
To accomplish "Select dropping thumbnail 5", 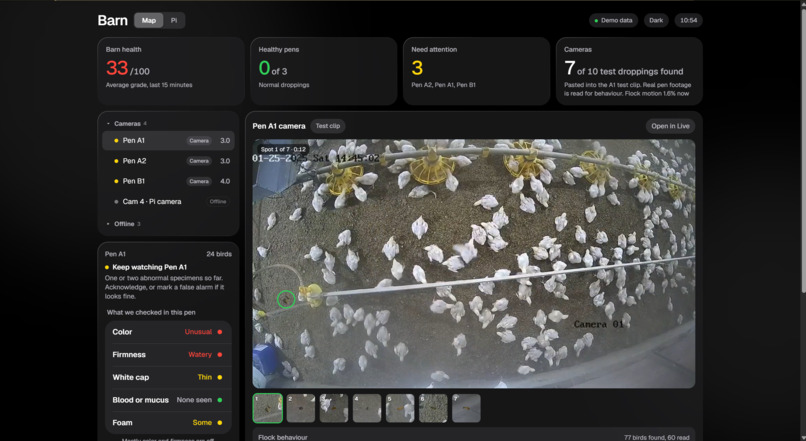I will 400,408.
